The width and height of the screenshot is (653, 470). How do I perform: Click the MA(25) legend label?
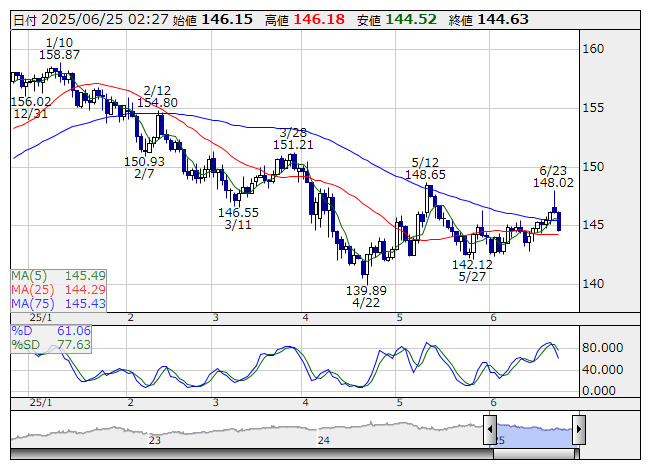pos(32,289)
